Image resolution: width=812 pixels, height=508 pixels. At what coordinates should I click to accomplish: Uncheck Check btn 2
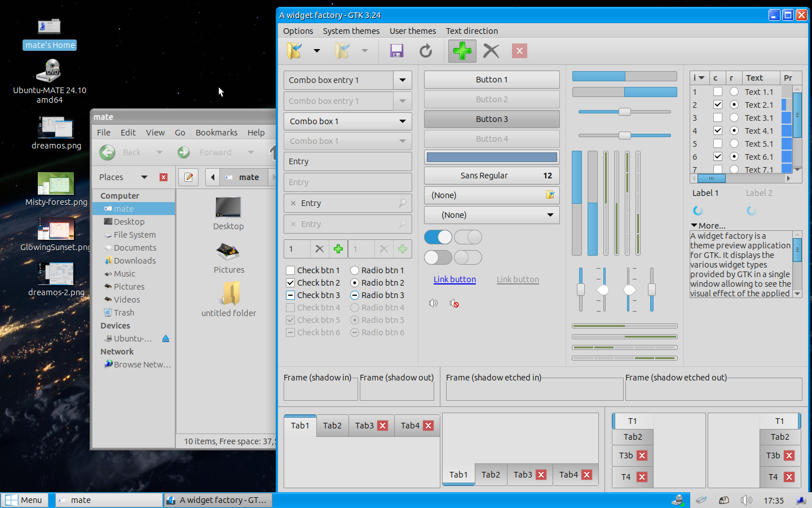click(290, 283)
